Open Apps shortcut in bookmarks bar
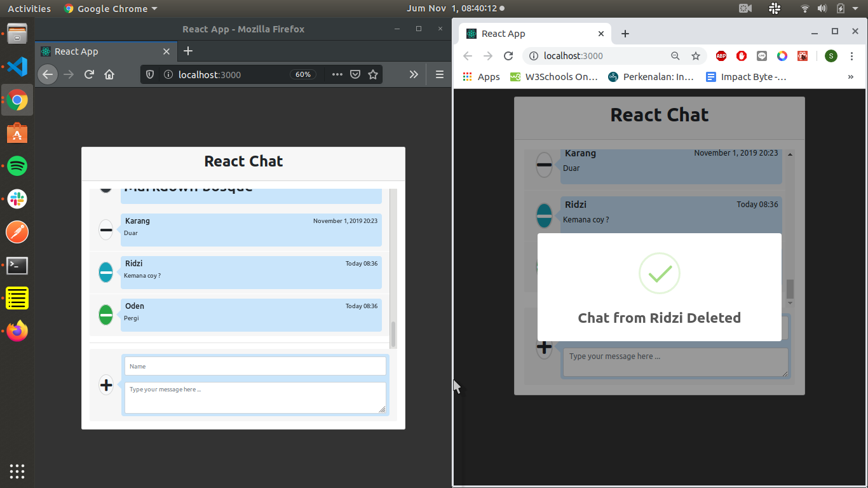This screenshot has height=488, width=868. [x=481, y=77]
